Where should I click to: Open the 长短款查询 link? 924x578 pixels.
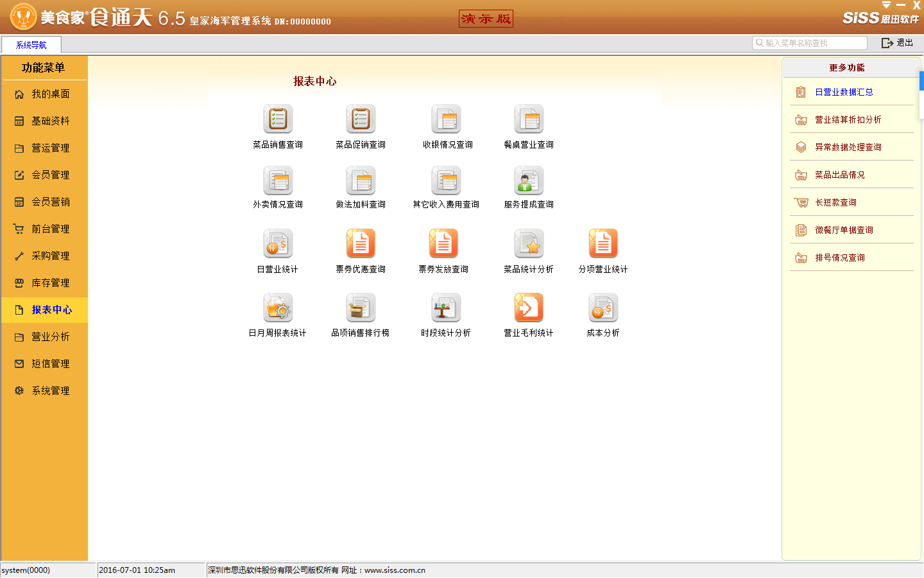tap(835, 203)
